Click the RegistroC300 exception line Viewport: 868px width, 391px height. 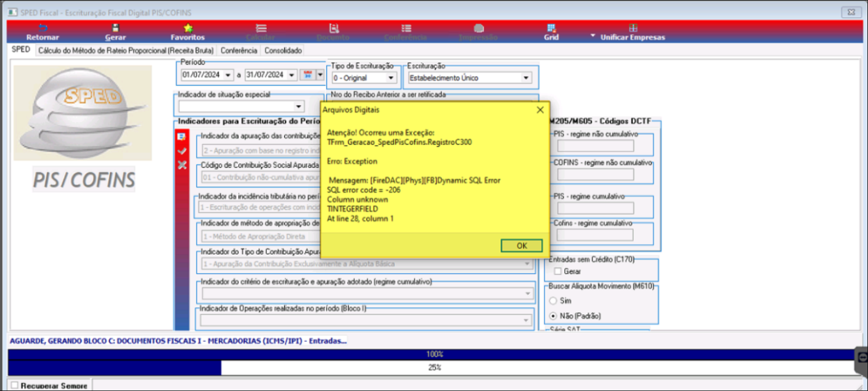click(399, 142)
